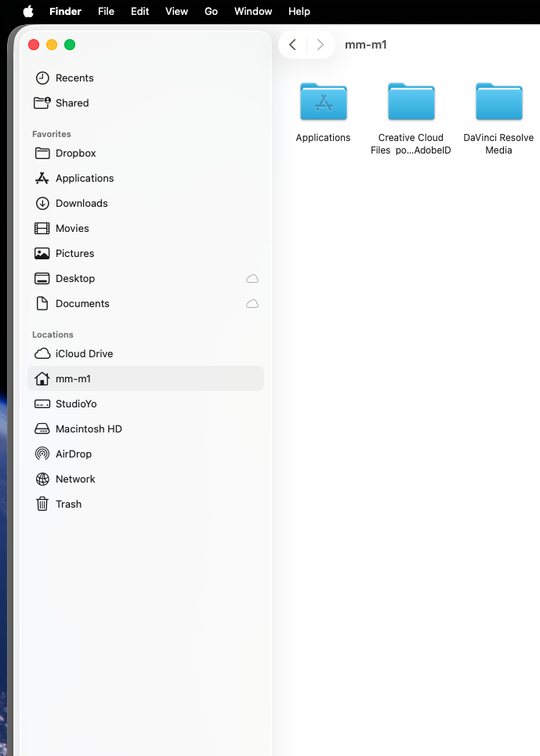Open Network in the sidebar
This screenshot has height=756, width=540.
coord(146,479)
